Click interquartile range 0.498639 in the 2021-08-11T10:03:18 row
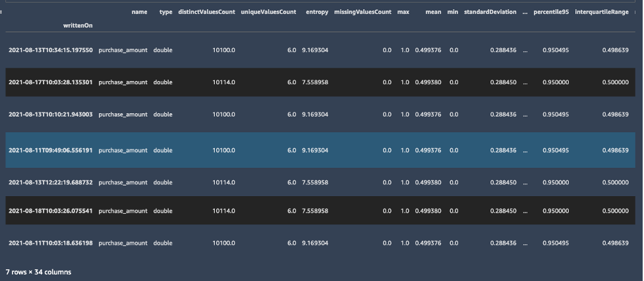The image size is (644, 281). (x=615, y=243)
